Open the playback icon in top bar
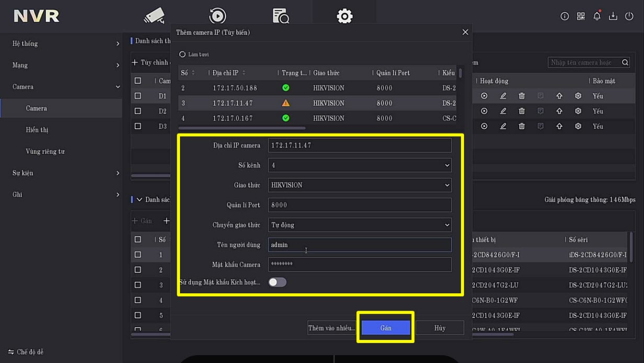 click(x=217, y=16)
